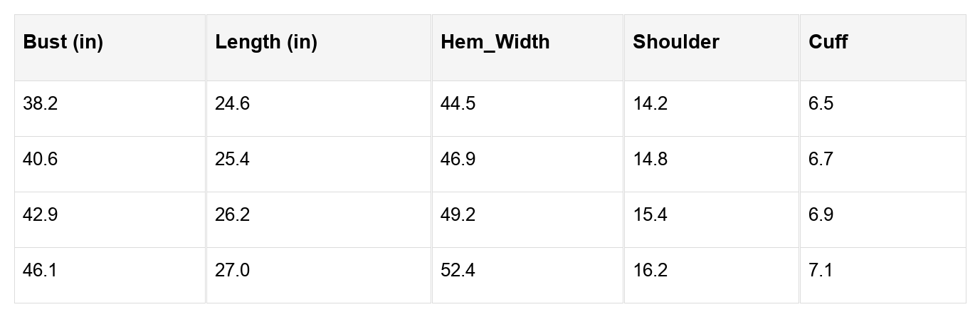Select the length cell showing 25.4
The height and width of the screenshot is (317, 980).
(x=233, y=160)
